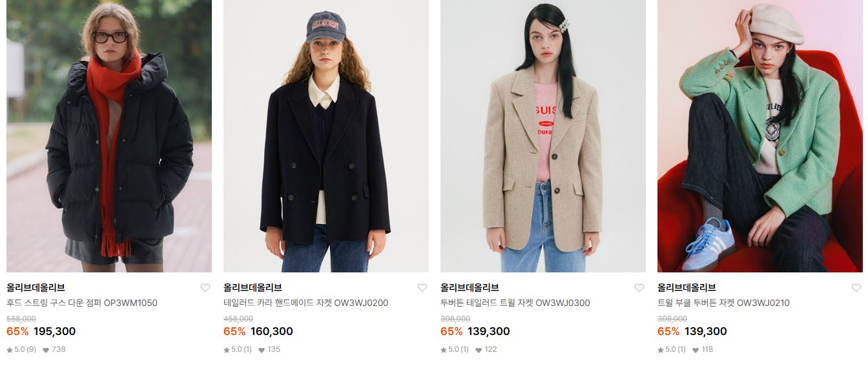Open beige blazer product image
Image resolution: width=868 pixels, height=366 pixels.
pyautogui.click(x=543, y=136)
